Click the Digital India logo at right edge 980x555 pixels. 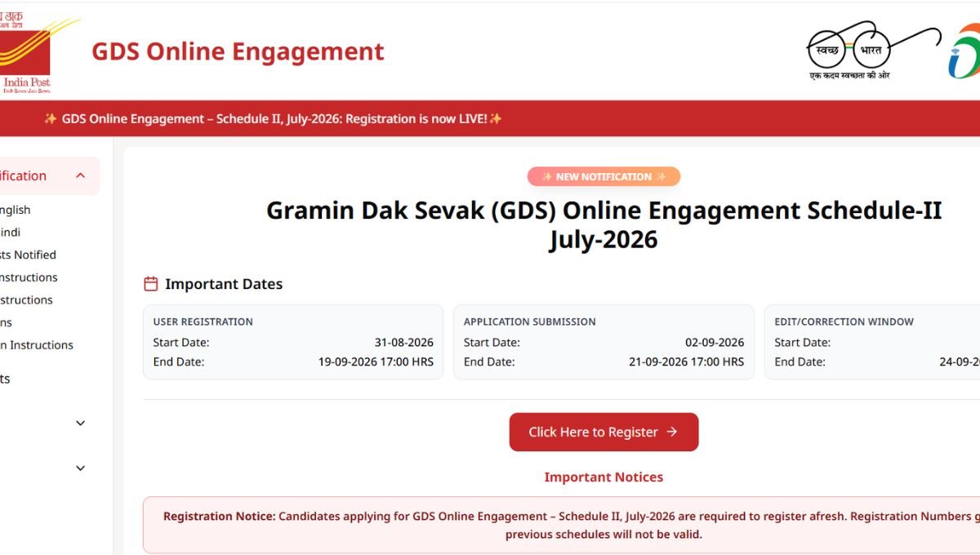pyautogui.click(x=964, y=51)
